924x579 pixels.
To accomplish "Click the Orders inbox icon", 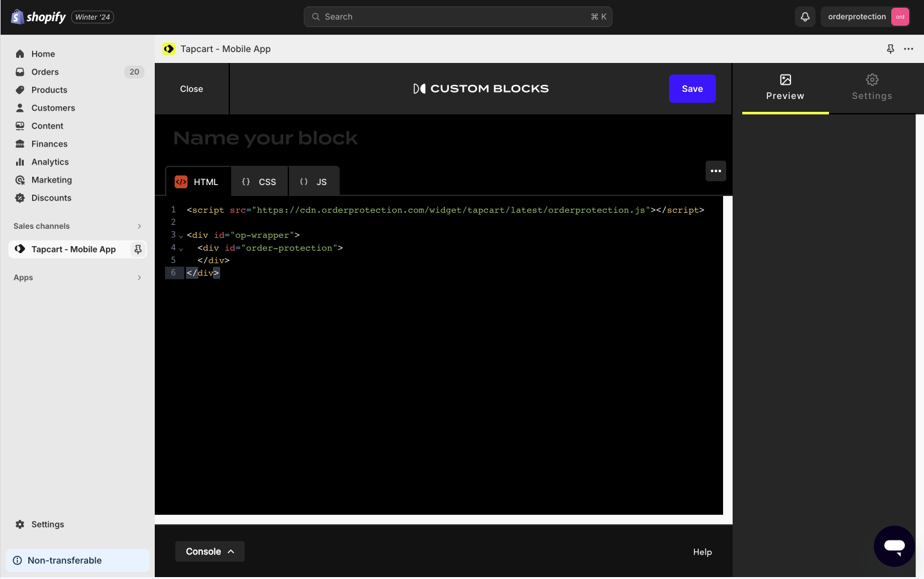I will 20,72.
